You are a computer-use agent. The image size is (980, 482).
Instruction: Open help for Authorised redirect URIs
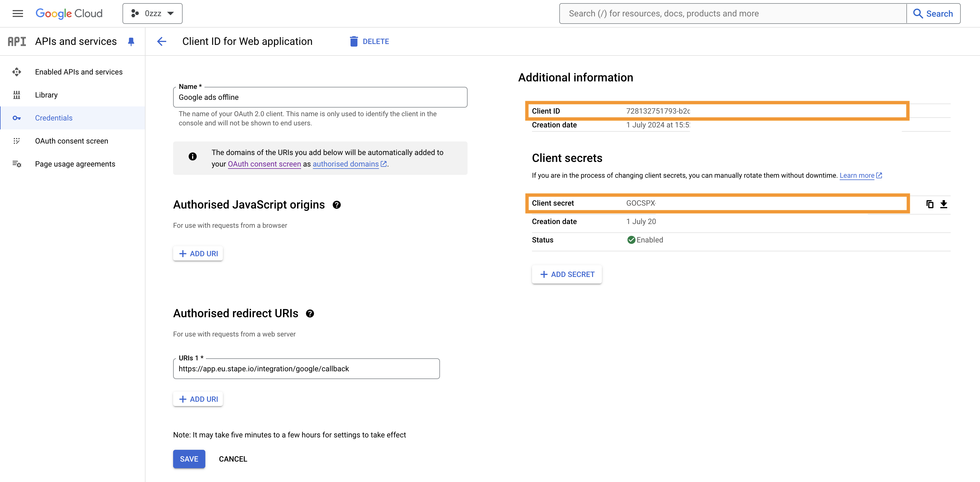pos(310,313)
